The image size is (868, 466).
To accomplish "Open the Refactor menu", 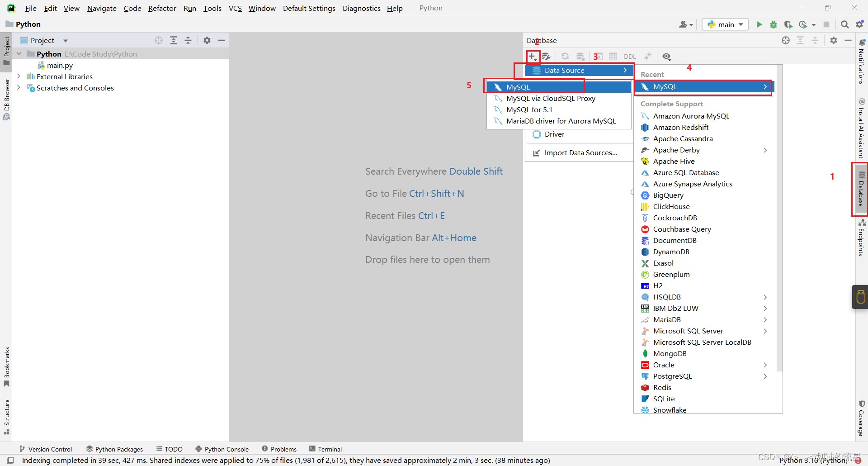I will pos(162,8).
